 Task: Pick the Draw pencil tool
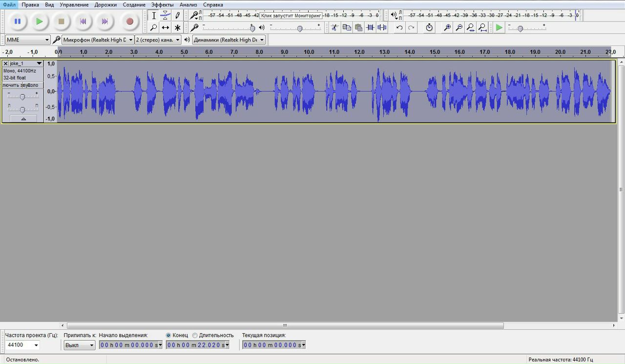178,15
